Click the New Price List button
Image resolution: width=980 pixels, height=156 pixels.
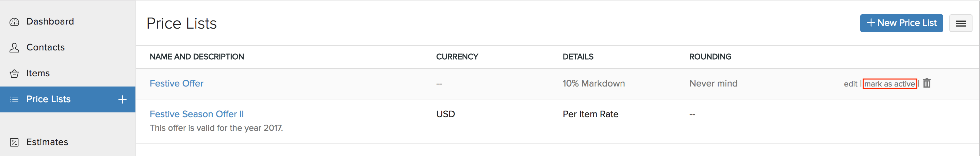[x=901, y=23]
